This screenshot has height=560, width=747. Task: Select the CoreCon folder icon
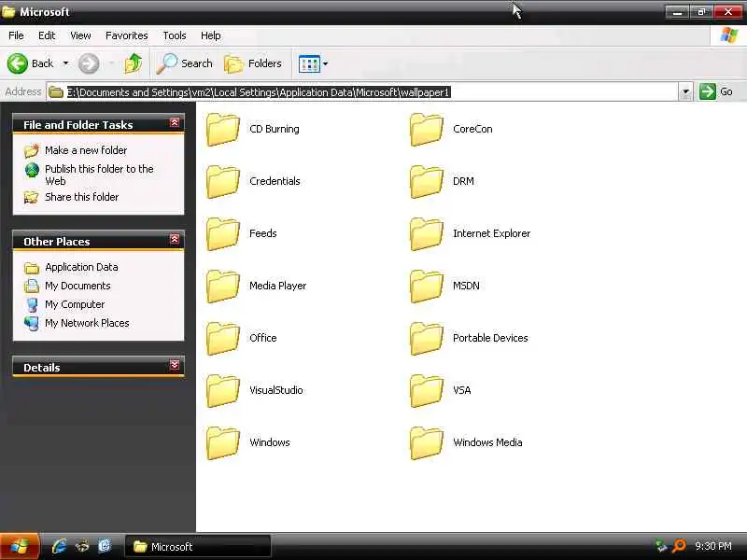pos(427,129)
